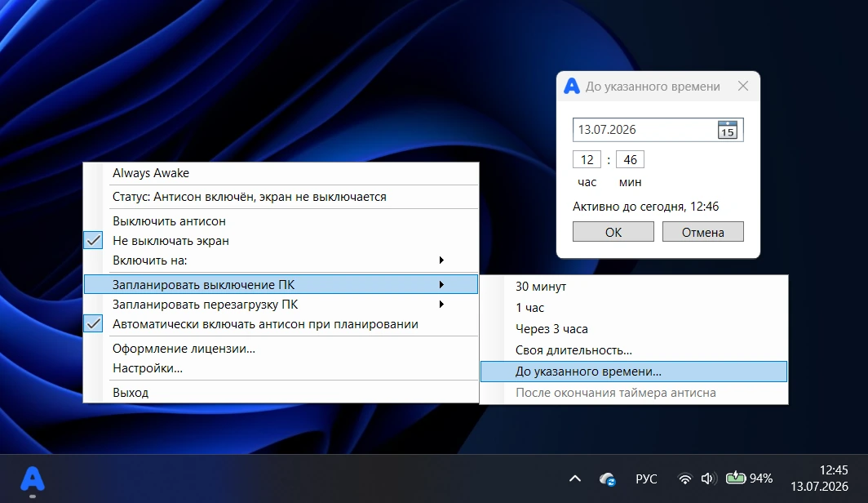This screenshot has height=503, width=868.
Task: Open the cloud sync tray icon
Action: (607, 479)
